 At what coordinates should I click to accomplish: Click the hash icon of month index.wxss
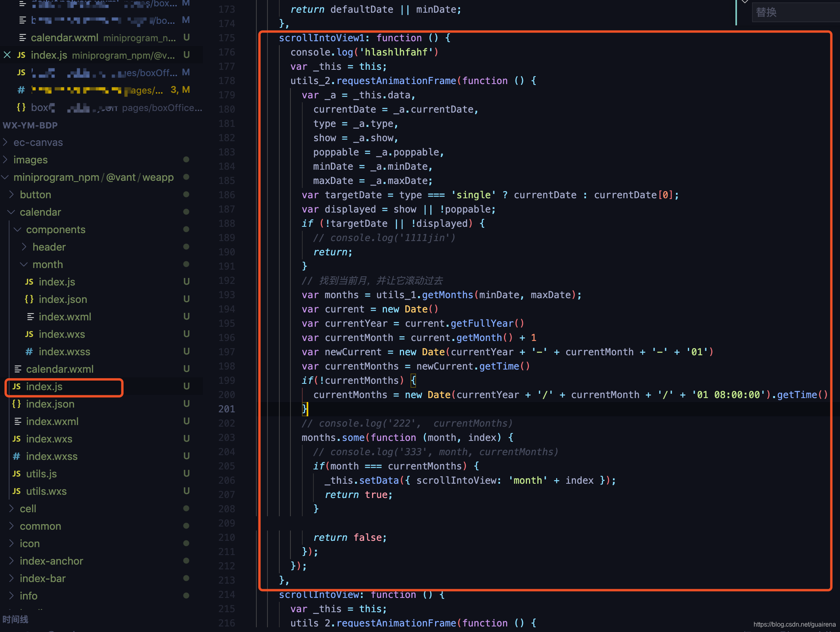point(29,352)
